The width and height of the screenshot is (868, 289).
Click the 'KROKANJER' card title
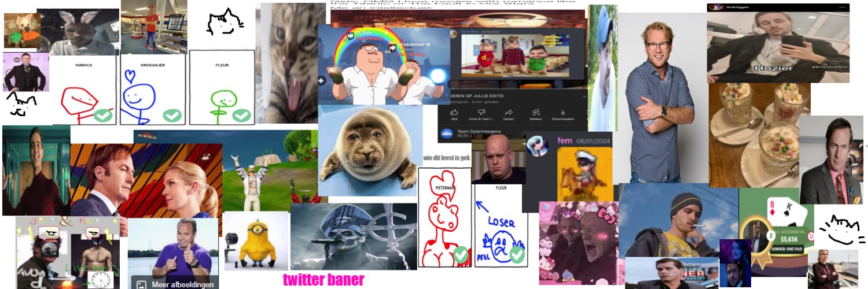click(x=153, y=65)
